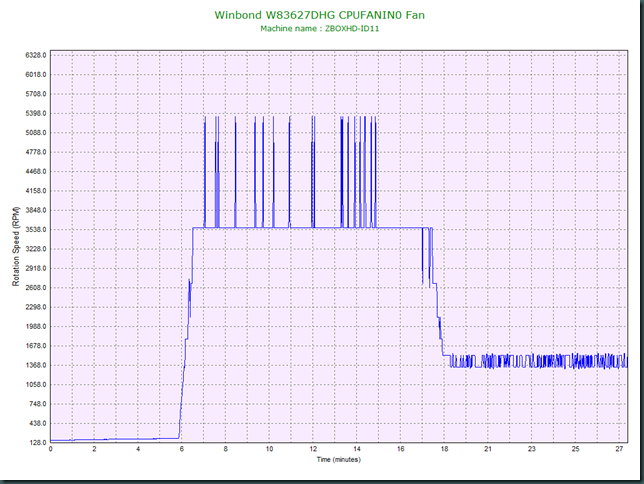Viewport: 644px width, 484px height.
Task: Select the 12 minute x-axis tick label
Action: point(313,449)
